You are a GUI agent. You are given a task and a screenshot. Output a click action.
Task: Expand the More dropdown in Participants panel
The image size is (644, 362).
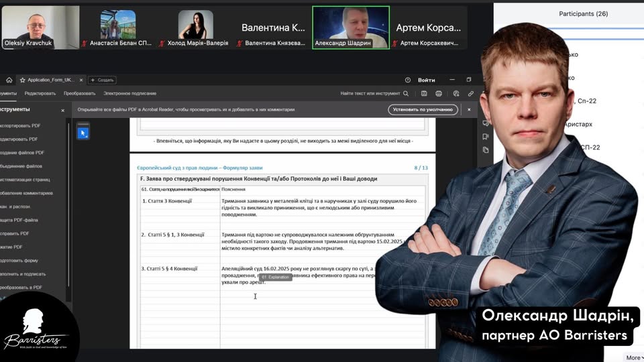point(633,357)
